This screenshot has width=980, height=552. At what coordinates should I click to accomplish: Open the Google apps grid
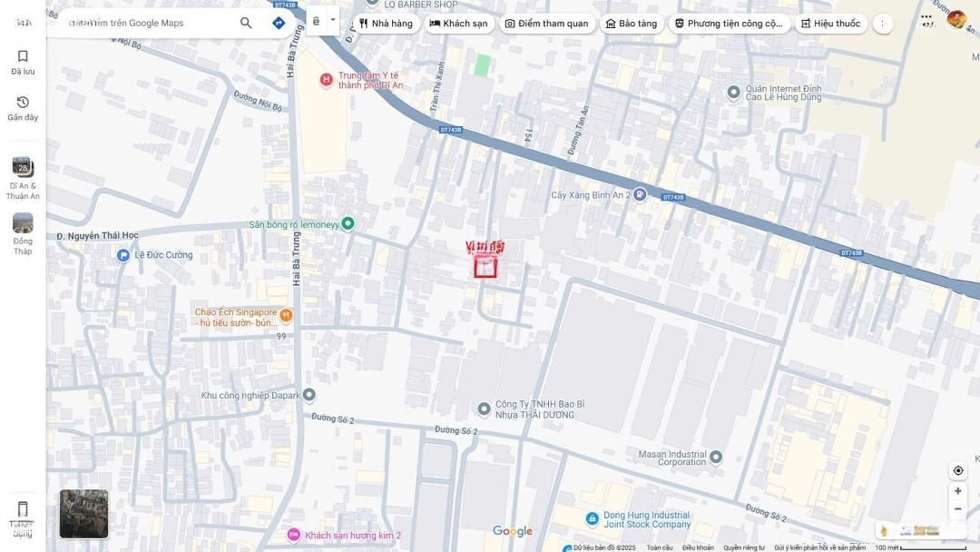tap(926, 19)
